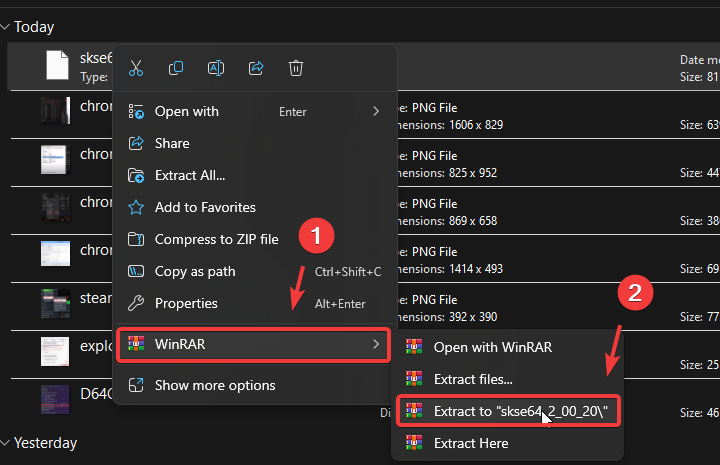Click the Copy icon in context menu
Image resolution: width=720 pixels, height=465 pixels.
[176, 68]
